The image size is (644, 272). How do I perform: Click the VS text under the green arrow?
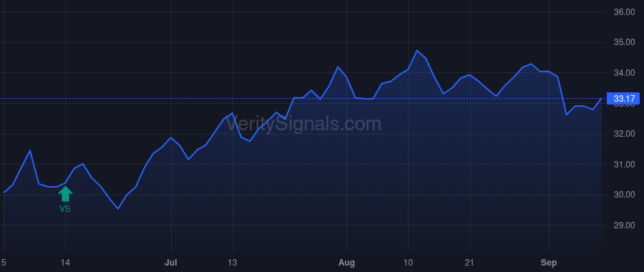[65, 209]
